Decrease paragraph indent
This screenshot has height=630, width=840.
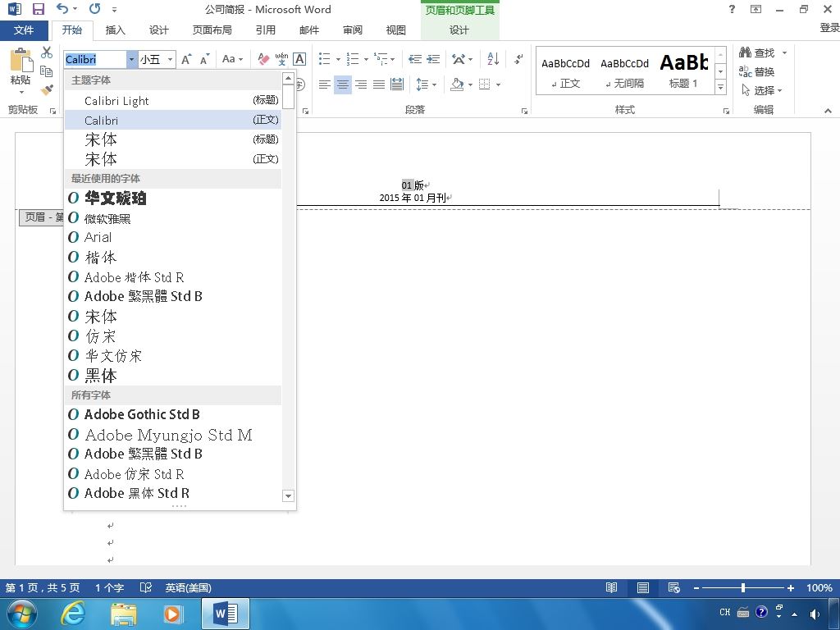coord(414,59)
